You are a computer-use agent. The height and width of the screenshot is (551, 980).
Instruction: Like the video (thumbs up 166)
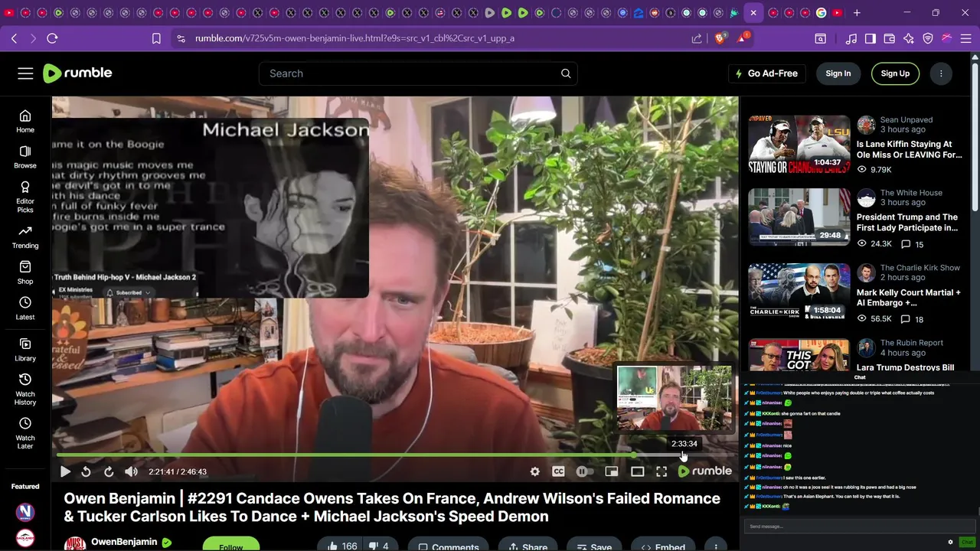[x=342, y=546]
